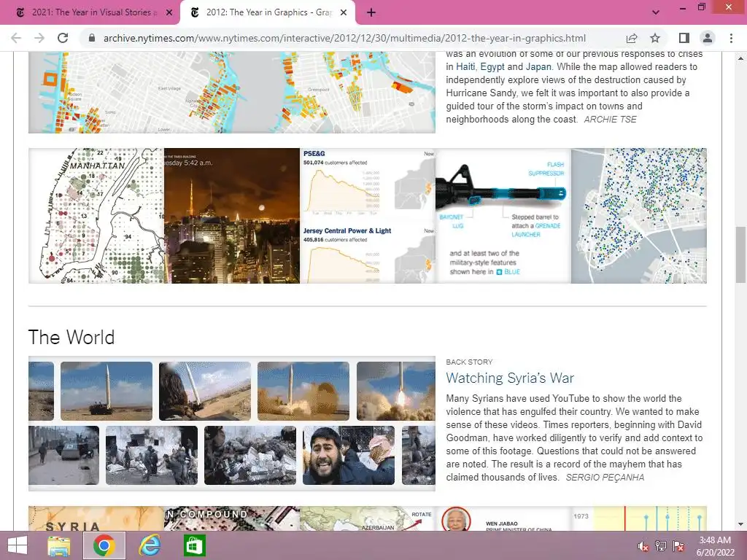747x560 pixels.
Task: Share this page from address bar
Action: [x=632, y=38]
